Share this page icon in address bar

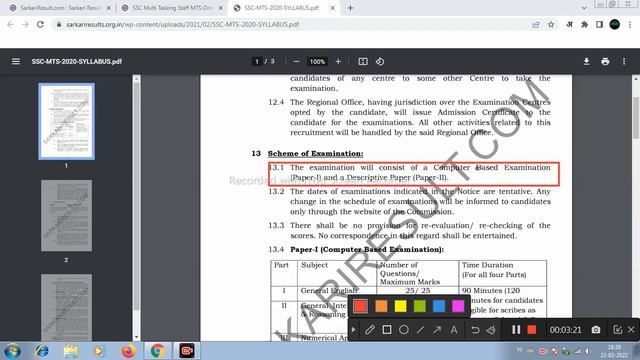(536, 24)
